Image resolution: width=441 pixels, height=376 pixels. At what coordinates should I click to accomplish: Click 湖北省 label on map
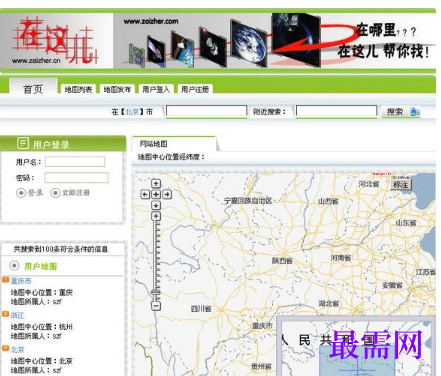tap(329, 303)
